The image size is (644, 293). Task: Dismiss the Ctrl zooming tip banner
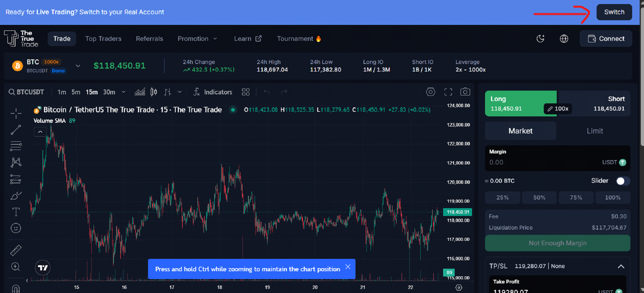348,267
